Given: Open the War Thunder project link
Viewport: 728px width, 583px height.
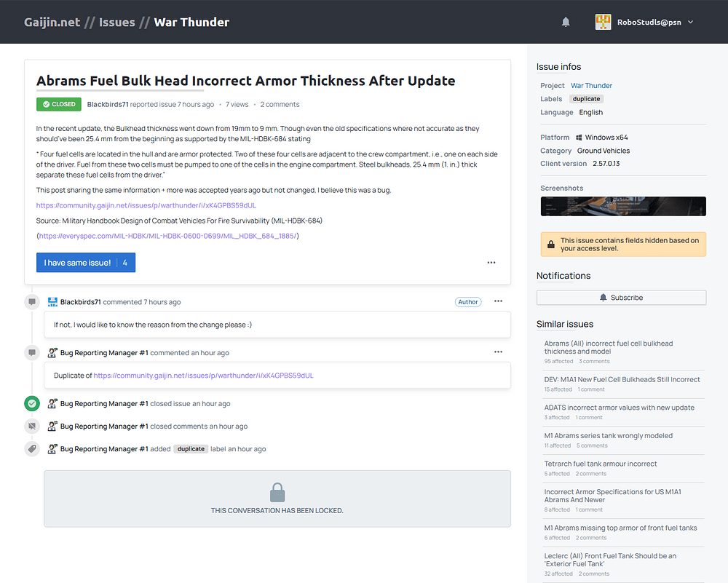Looking at the screenshot, I should pyautogui.click(x=591, y=85).
